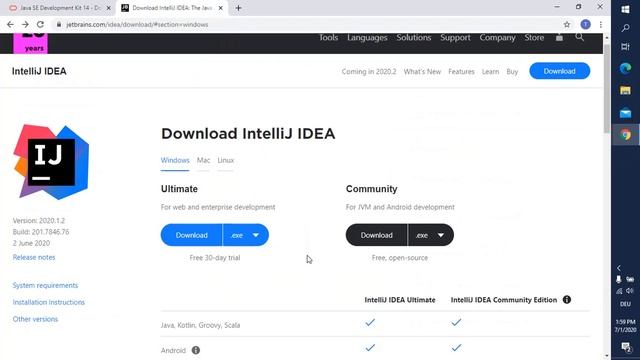Screen dimensions: 640x360
Task: Open the Coming in 2020.2 link
Action: [369, 71]
